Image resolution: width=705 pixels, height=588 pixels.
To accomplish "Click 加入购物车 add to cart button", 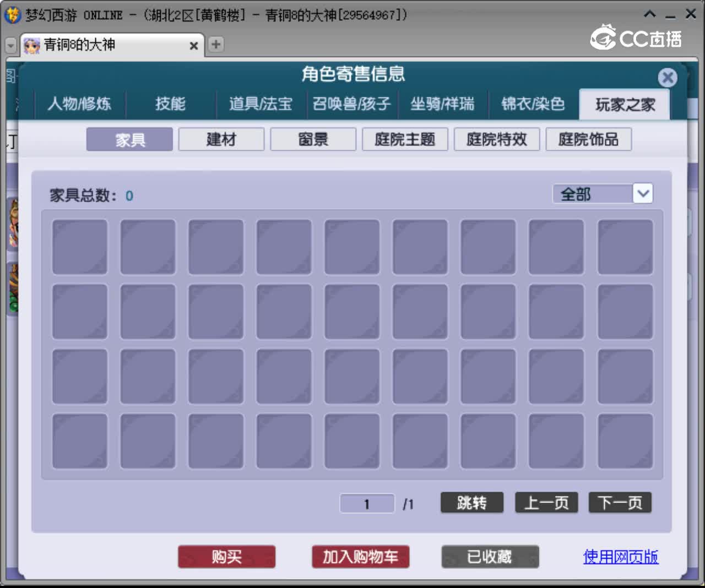I will click(360, 557).
